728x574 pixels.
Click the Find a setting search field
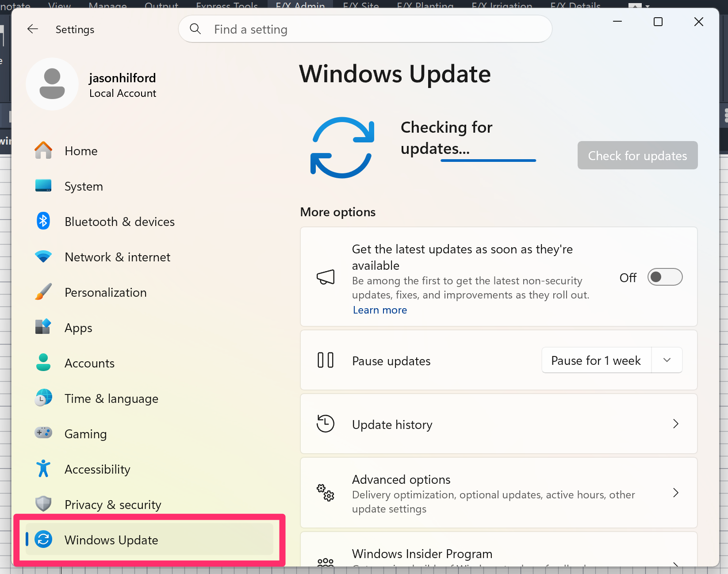[364, 29]
